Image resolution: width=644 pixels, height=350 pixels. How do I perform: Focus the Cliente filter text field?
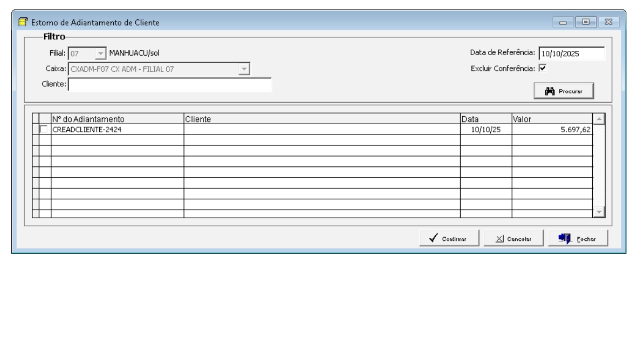coord(169,85)
